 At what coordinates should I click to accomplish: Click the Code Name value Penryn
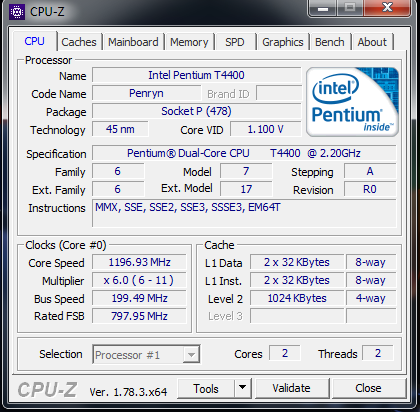[x=147, y=93]
